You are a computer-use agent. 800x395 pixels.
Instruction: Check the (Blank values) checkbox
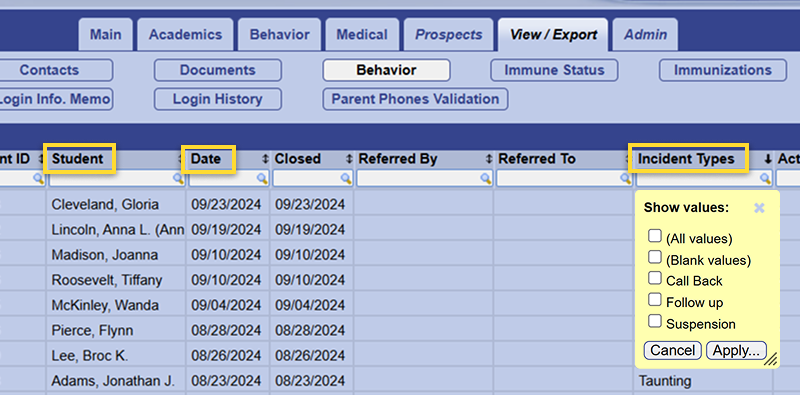point(655,257)
